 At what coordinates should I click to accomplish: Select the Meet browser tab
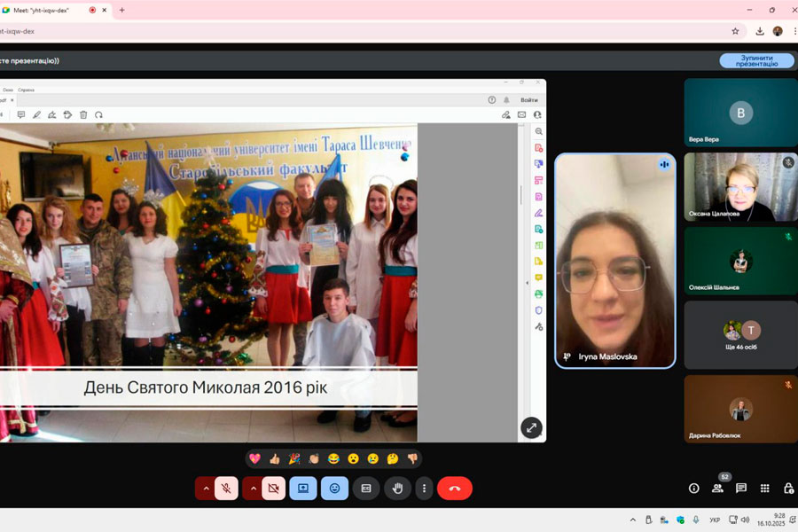click(44, 10)
